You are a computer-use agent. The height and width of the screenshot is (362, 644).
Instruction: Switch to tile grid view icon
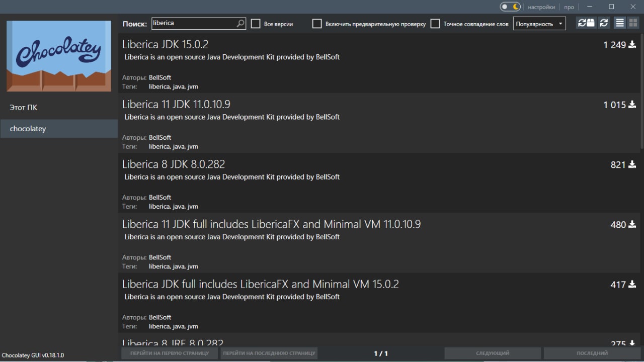tap(632, 23)
